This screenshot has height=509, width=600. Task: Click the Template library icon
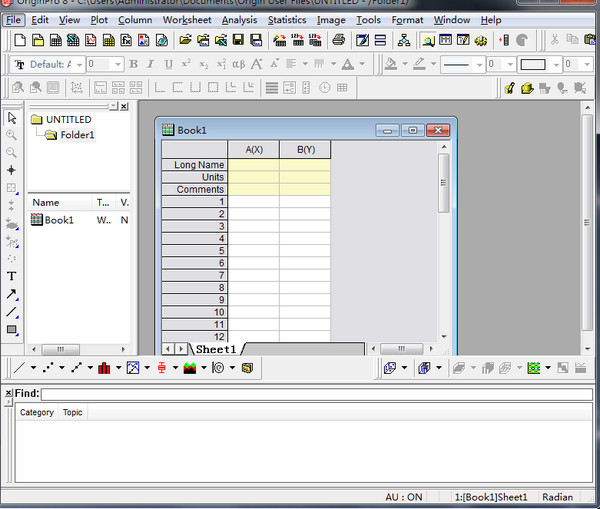(247, 368)
